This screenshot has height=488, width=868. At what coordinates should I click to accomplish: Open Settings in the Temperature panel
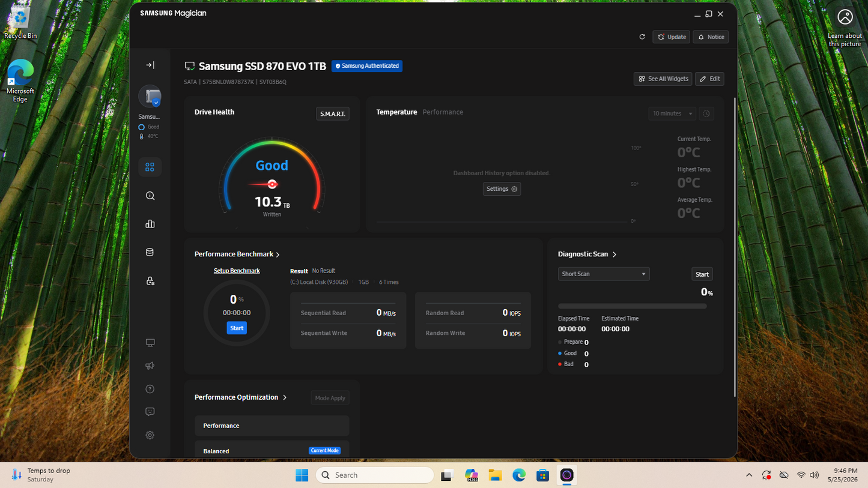(502, 189)
